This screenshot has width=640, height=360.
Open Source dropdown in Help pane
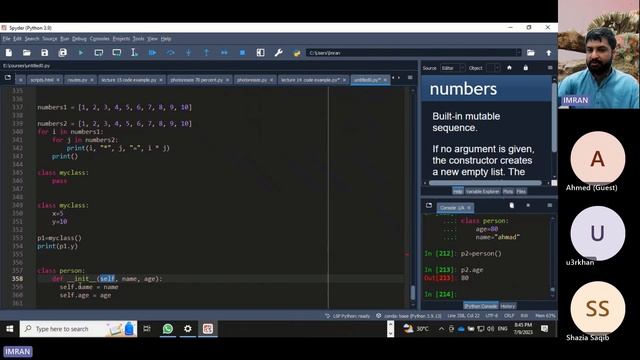point(452,68)
